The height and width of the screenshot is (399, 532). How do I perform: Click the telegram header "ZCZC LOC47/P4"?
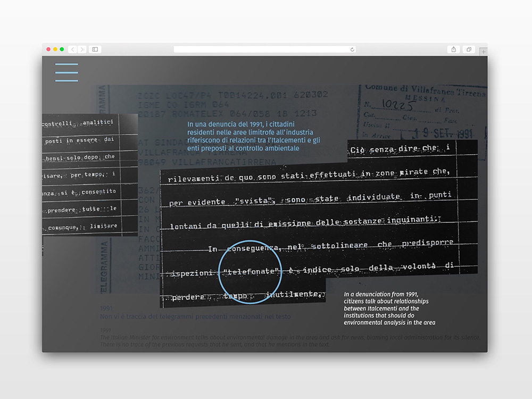click(233, 95)
